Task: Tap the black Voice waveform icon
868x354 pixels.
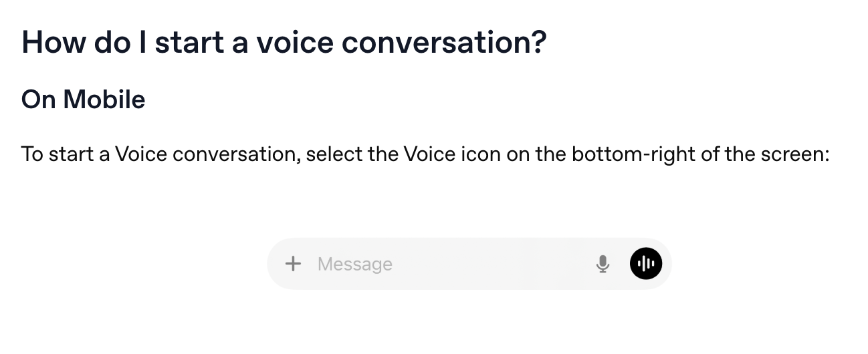Action: [x=646, y=264]
